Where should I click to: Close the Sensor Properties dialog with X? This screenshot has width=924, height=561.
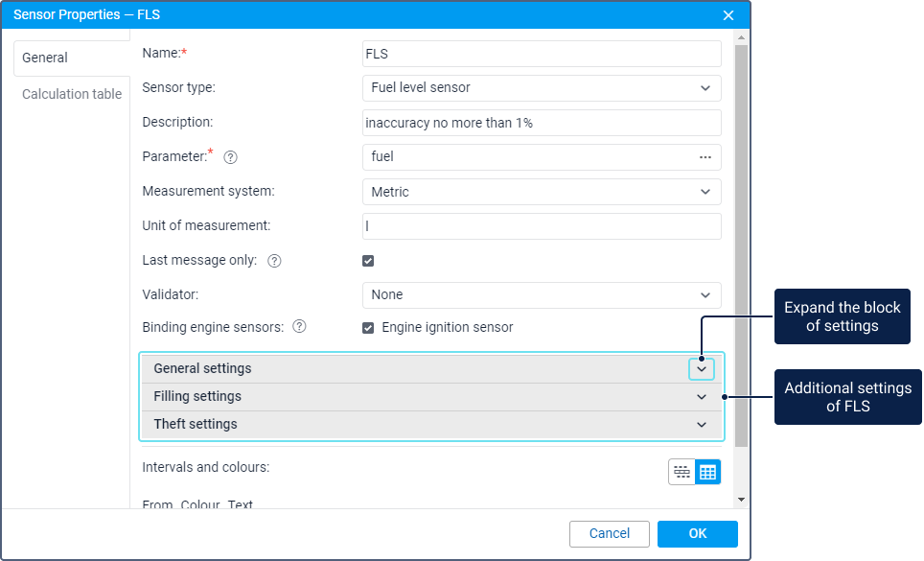click(728, 15)
